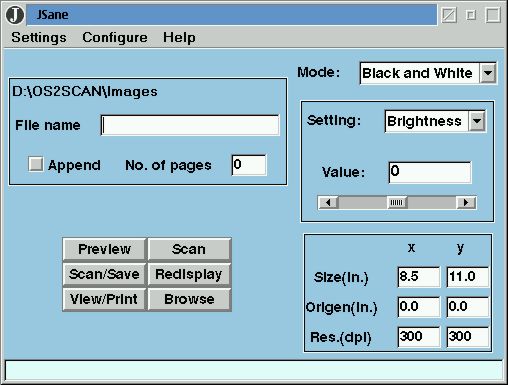Click the title bar hide window icon
The height and width of the screenshot is (385, 508).
click(x=449, y=15)
